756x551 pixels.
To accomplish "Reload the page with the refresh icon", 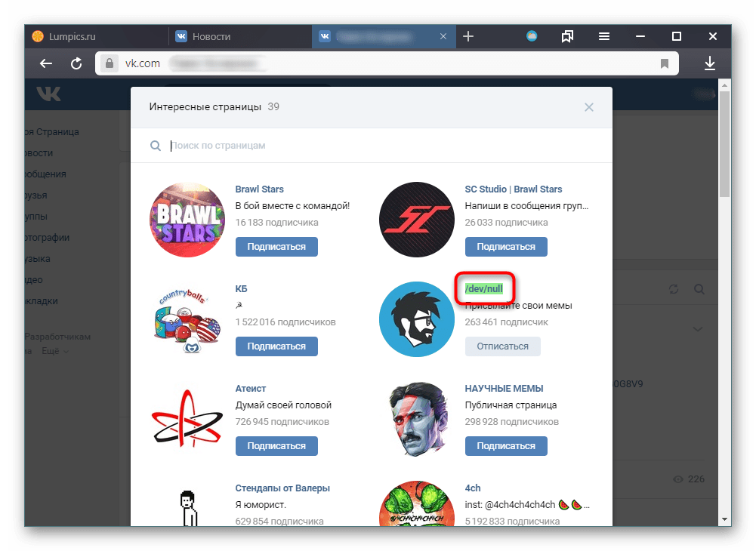I will (76, 63).
